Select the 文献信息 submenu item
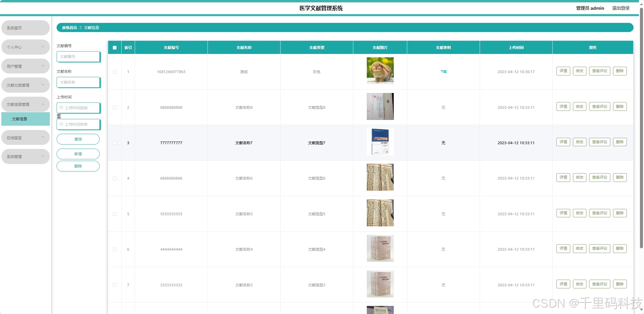This screenshot has height=314, width=644. (26, 119)
